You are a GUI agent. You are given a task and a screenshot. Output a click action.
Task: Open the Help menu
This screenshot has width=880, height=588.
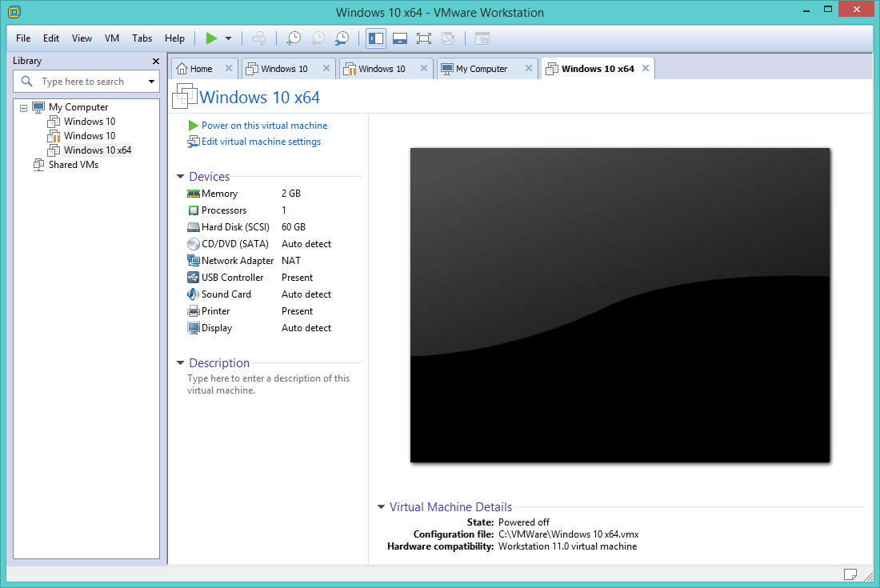coord(174,38)
